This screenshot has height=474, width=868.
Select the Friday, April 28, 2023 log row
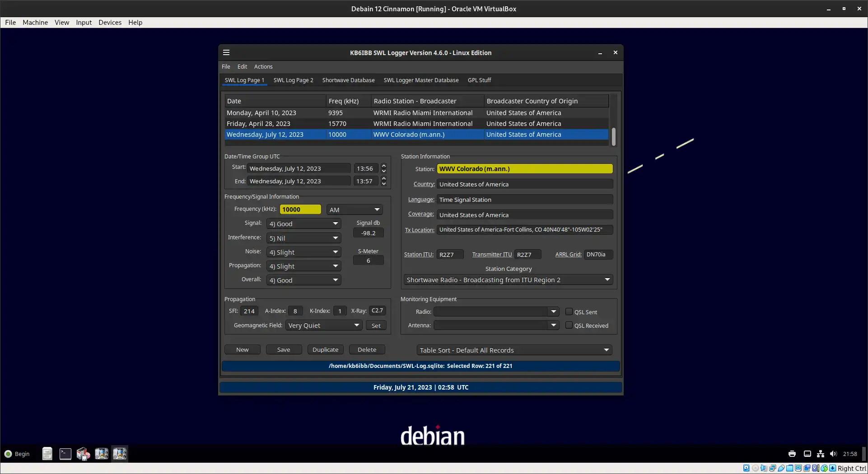(x=416, y=123)
